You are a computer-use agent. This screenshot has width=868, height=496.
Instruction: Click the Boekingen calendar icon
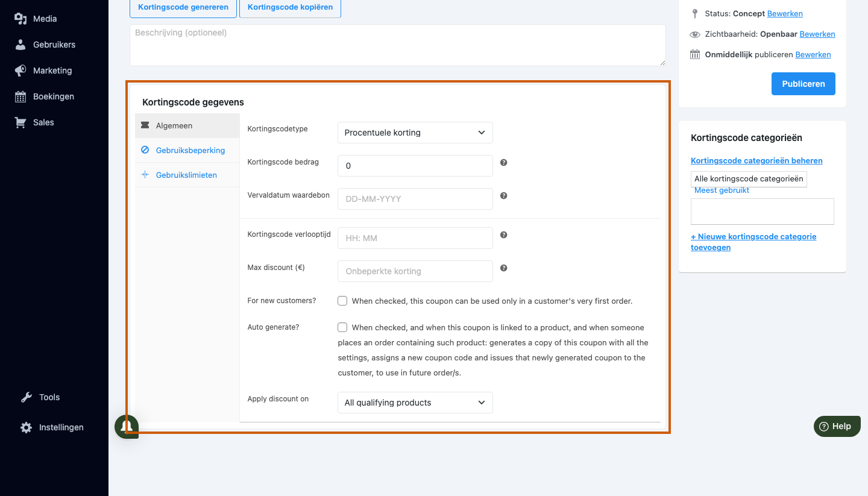pyautogui.click(x=20, y=96)
